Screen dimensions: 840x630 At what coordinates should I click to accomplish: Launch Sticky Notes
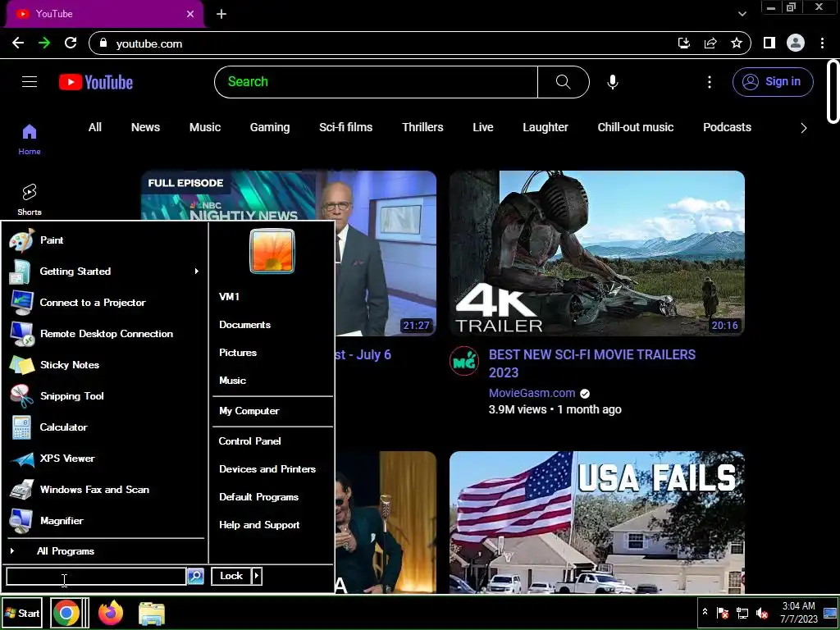point(104,365)
